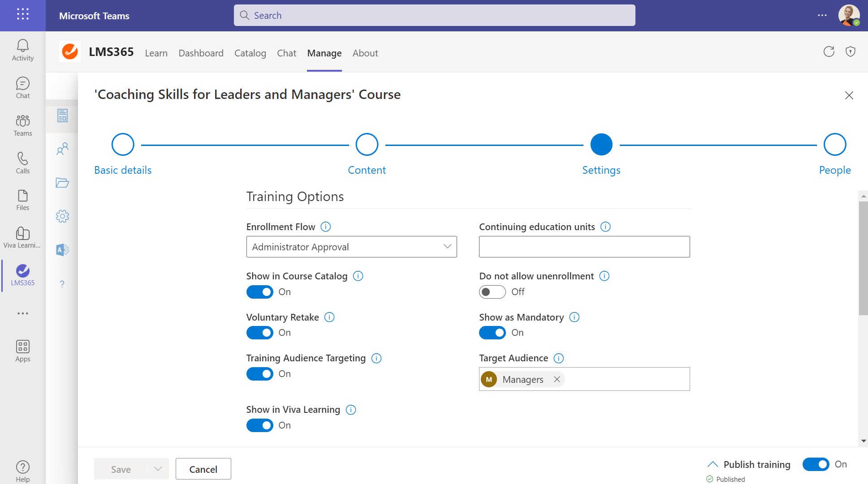
Task: Open the app permissions shield icon
Action: click(851, 51)
